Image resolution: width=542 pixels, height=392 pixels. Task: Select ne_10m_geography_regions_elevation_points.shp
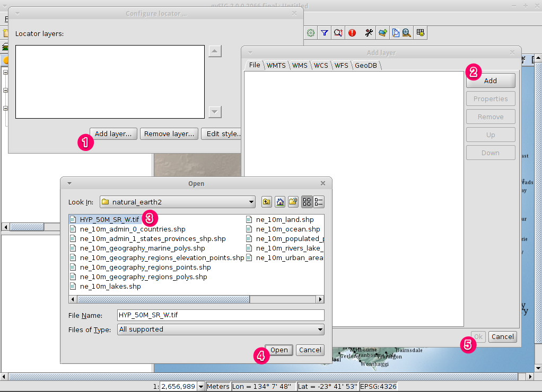pyautogui.click(x=158, y=257)
